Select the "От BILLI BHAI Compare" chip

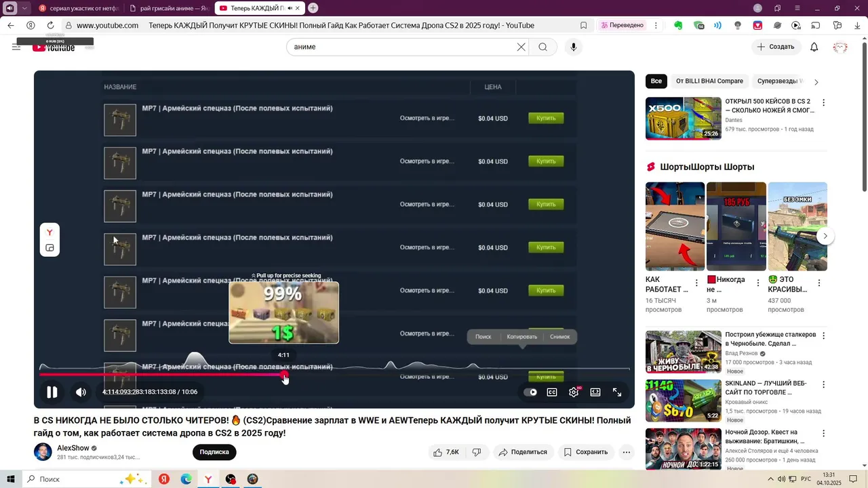coord(709,81)
